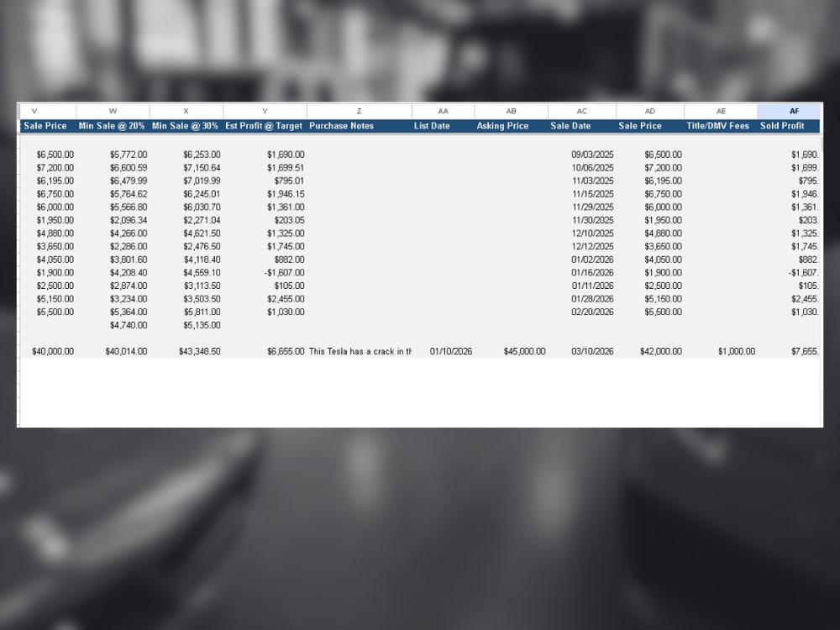The height and width of the screenshot is (630, 840).
Task: Select column Y header letter
Action: click(265, 112)
